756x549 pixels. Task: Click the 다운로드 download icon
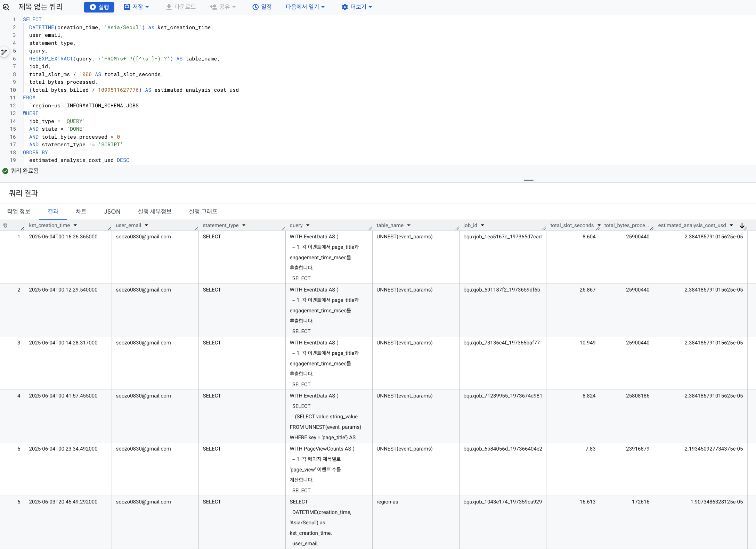(x=169, y=7)
